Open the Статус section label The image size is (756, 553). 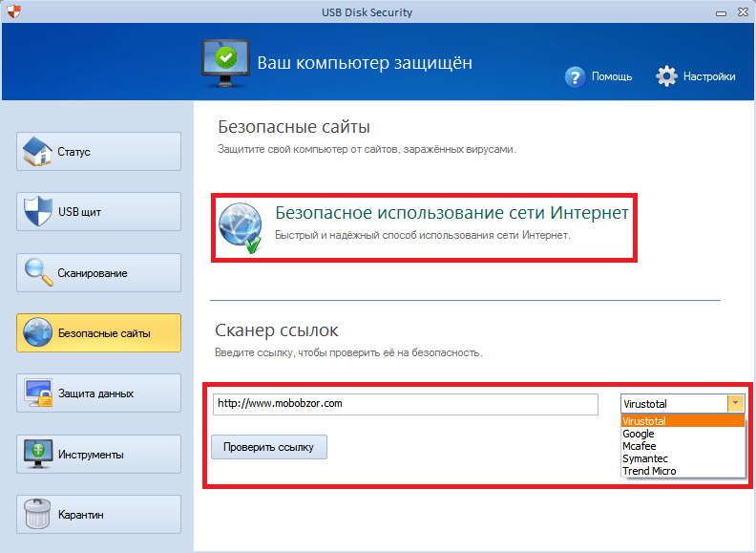pos(73,152)
